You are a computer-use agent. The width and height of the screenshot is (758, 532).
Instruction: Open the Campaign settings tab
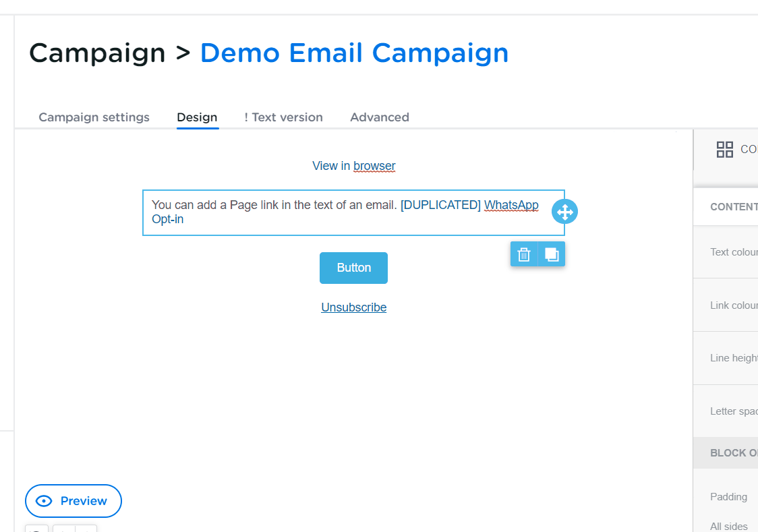tap(94, 117)
